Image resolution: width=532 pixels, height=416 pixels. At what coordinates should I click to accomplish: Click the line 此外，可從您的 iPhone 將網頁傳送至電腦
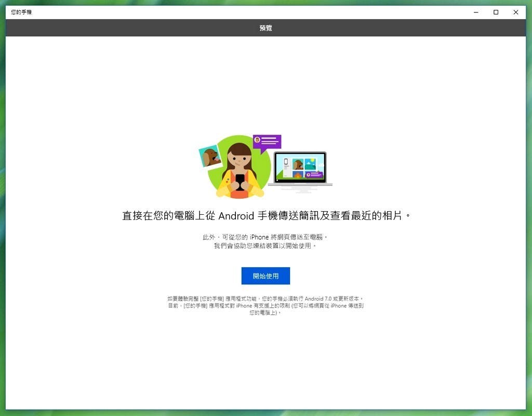point(265,237)
